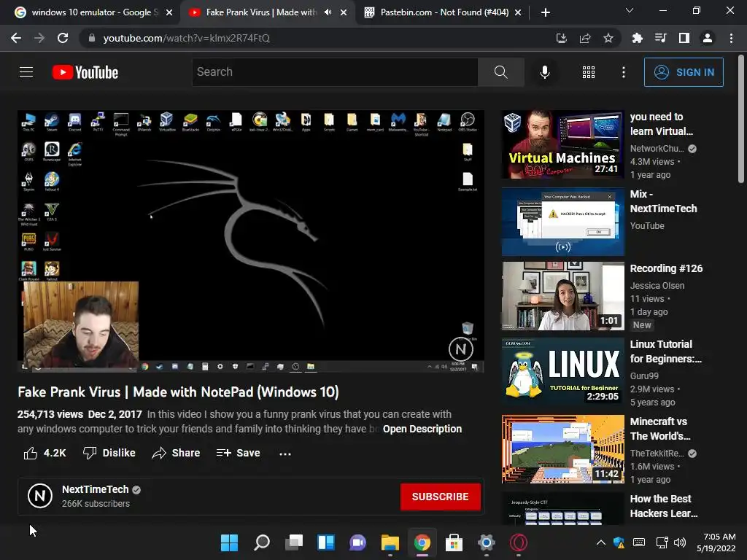Viewport: 747px width, 560px height.
Task: Share this page from address bar
Action: [x=585, y=38]
